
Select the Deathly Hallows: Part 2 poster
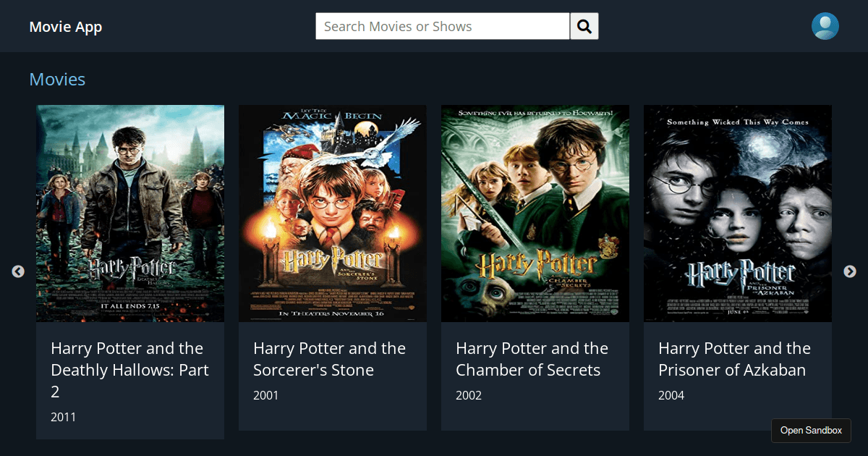click(x=130, y=214)
